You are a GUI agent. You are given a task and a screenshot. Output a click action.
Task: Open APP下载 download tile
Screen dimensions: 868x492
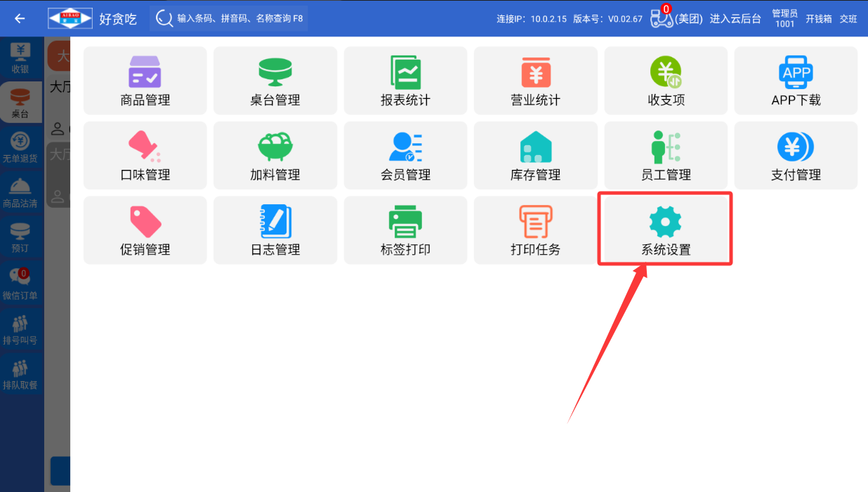pos(796,81)
